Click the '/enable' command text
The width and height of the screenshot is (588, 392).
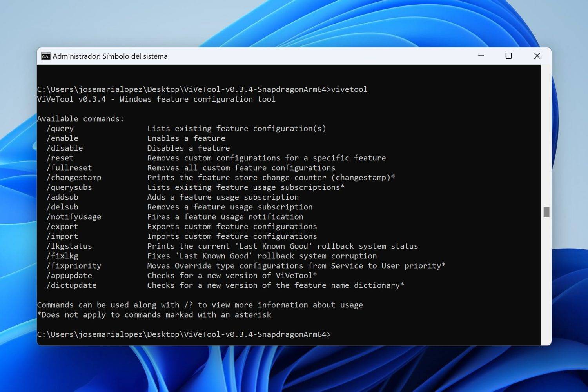coord(62,138)
